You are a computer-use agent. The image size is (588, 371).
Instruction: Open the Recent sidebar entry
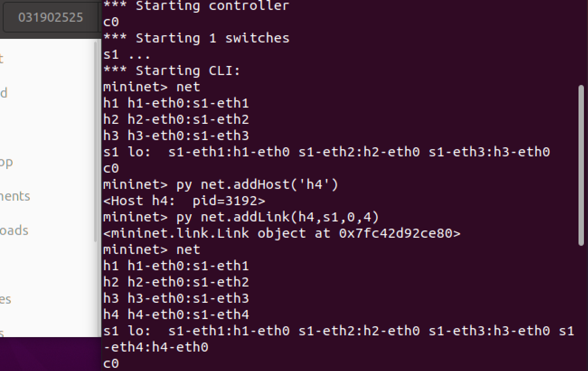2,59
